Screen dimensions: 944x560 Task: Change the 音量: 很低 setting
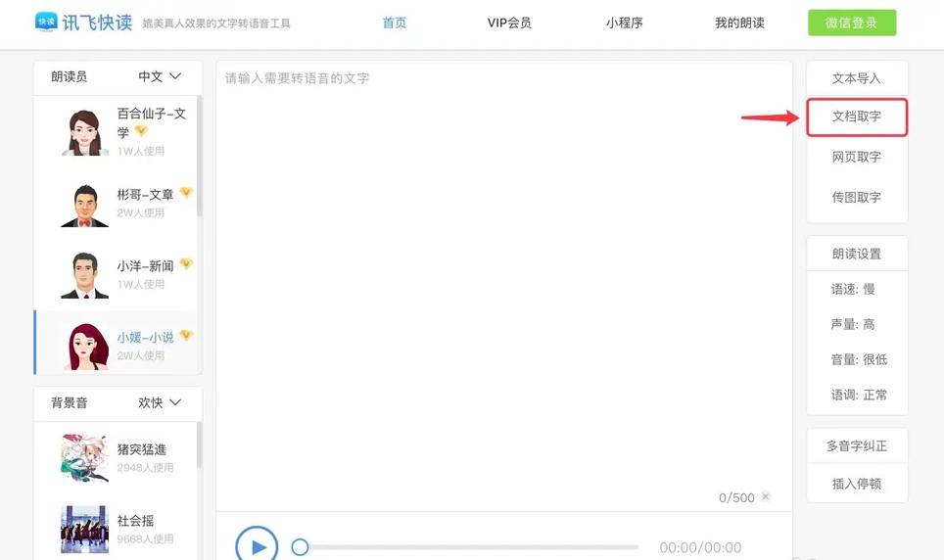859,359
